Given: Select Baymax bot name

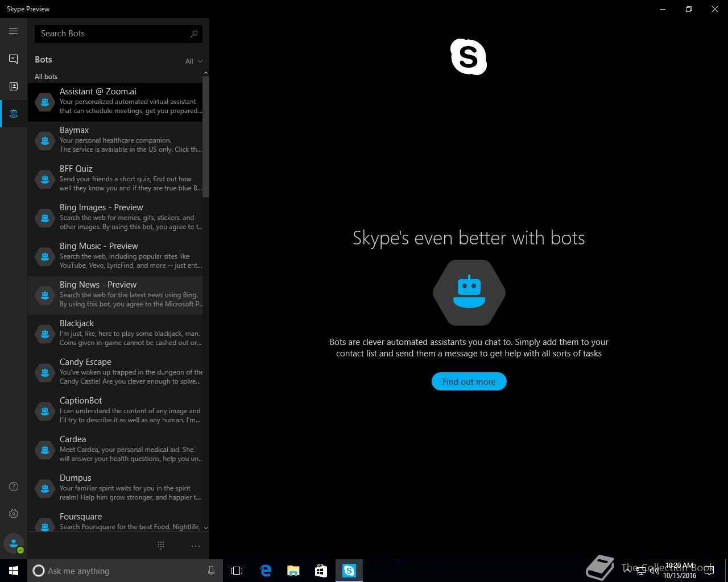Looking at the screenshot, I should click(74, 130).
